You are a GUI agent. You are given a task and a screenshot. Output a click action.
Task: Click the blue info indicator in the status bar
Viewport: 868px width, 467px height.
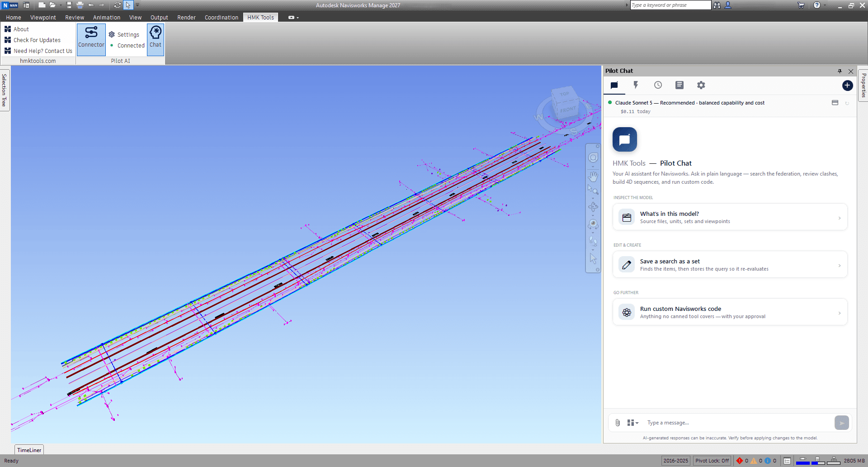(768, 461)
